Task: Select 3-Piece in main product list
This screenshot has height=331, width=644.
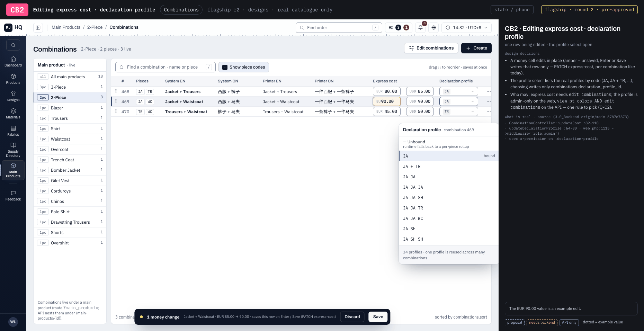Action: (x=70, y=87)
